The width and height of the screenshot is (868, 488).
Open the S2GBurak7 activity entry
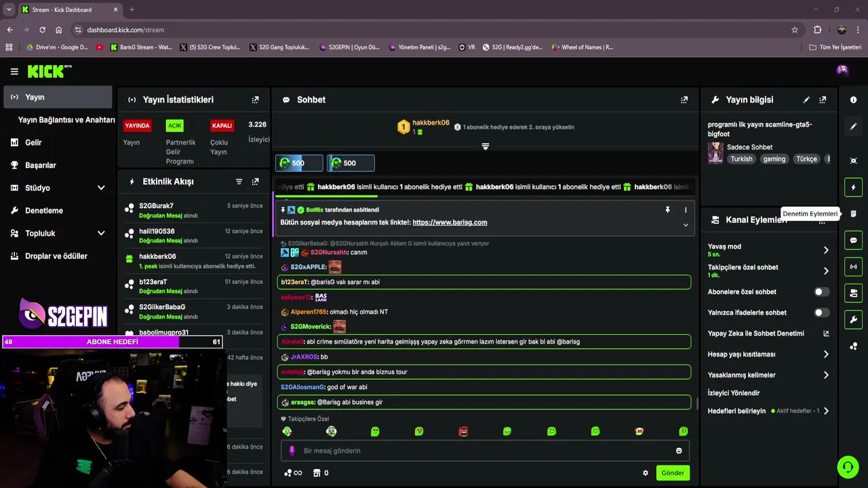point(193,211)
